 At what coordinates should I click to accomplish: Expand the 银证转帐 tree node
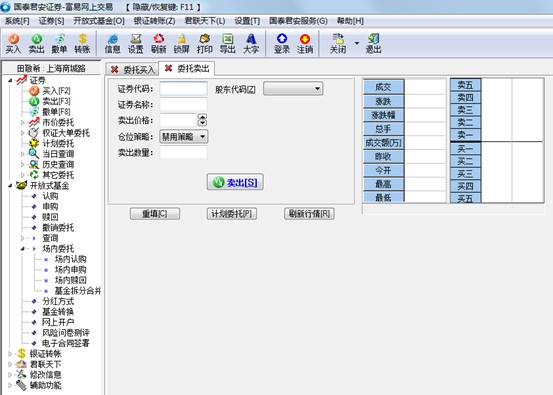click(x=10, y=354)
